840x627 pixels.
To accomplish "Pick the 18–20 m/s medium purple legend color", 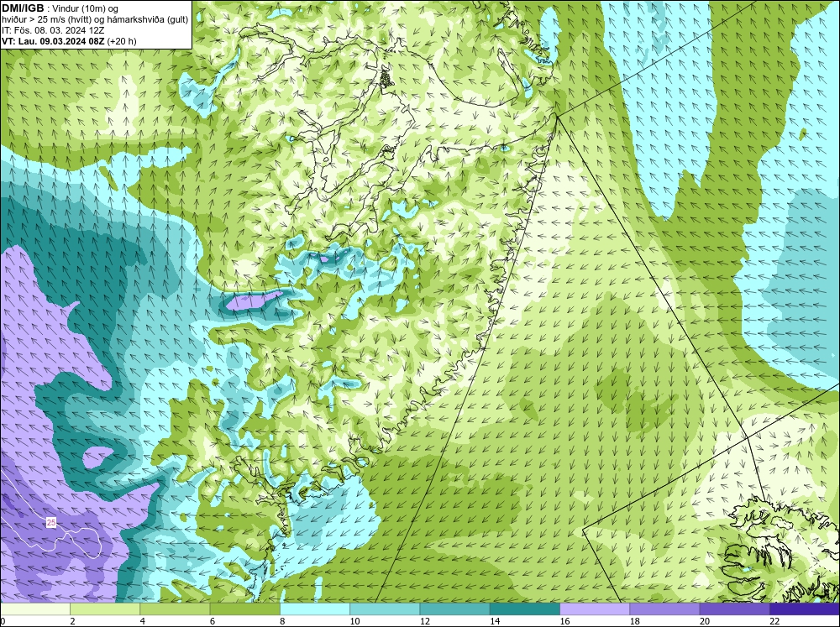I will (664, 609).
